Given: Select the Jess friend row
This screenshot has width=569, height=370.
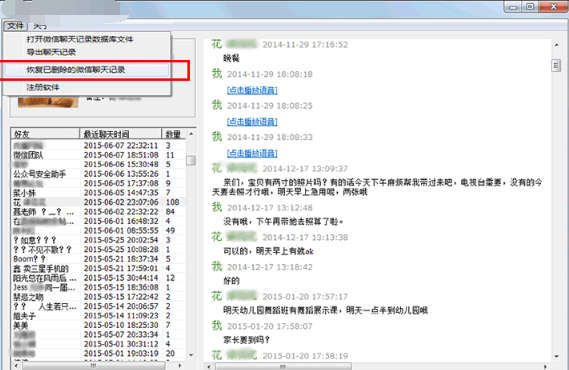Looking at the screenshot, I should [98, 287].
